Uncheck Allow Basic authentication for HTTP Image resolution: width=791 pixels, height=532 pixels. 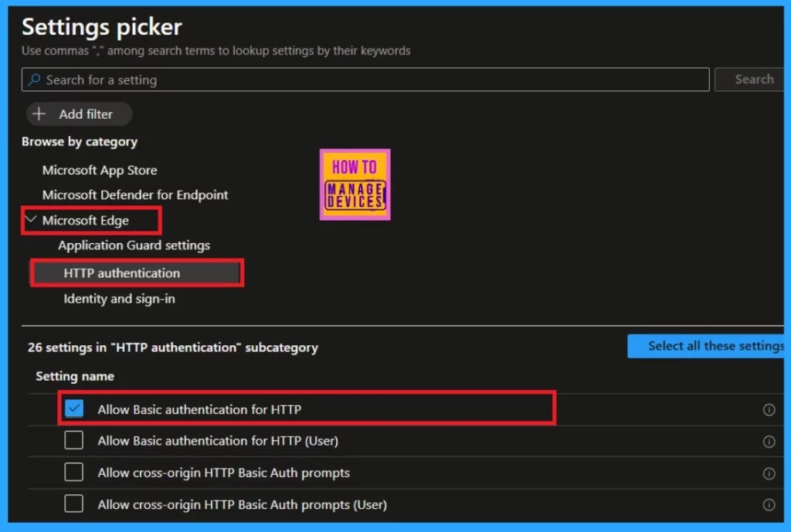coord(74,408)
